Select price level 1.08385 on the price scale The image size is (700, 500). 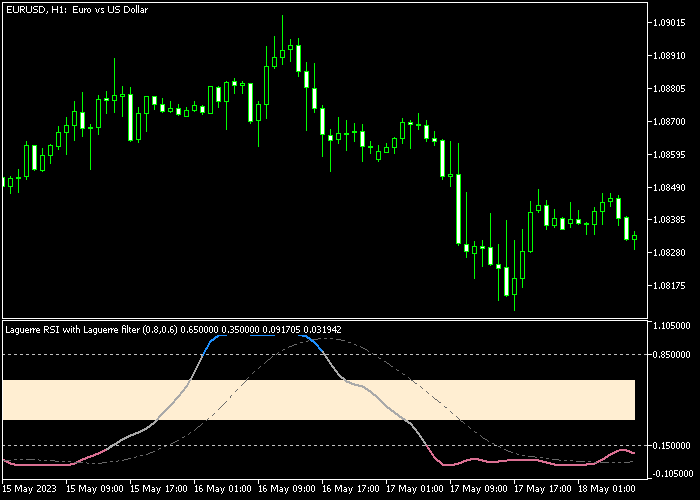tap(669, 220)
